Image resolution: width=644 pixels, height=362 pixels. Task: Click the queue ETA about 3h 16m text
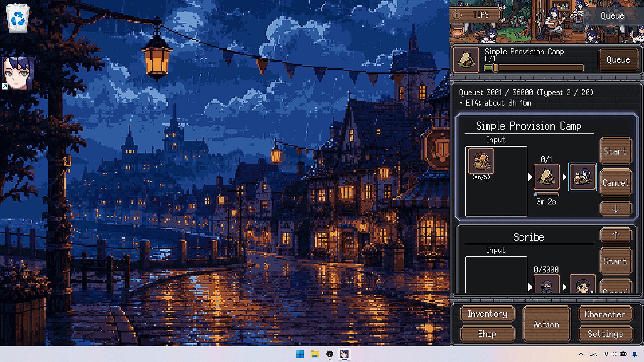(x=498, y=103)
